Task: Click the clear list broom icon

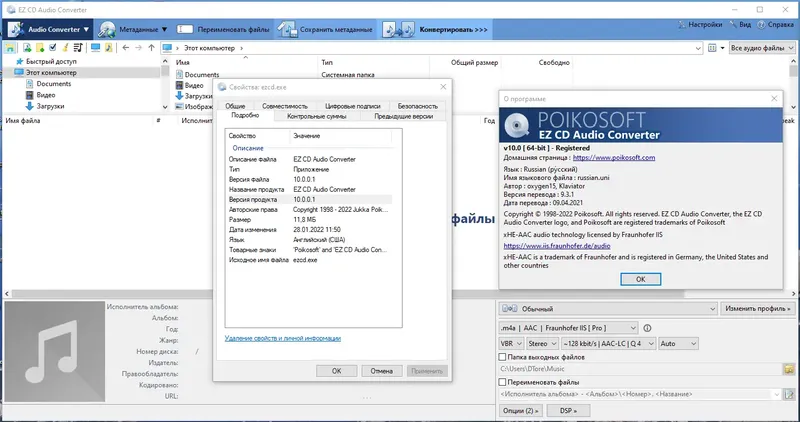Action: (65, 48)
